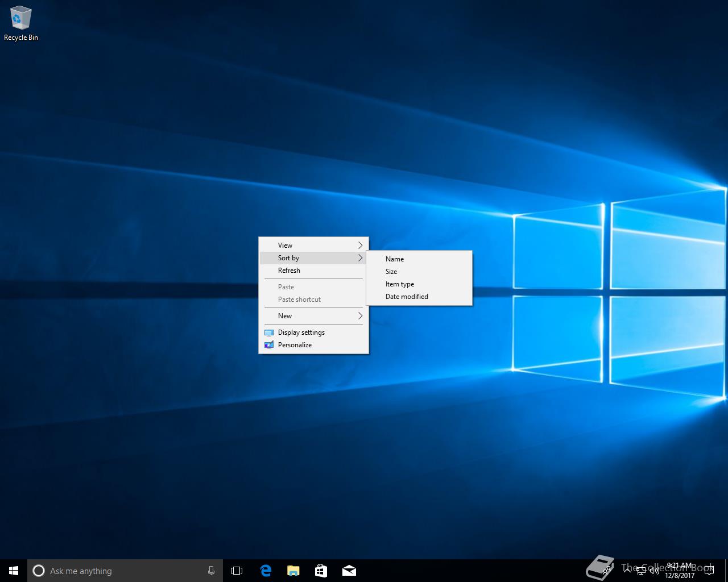Open the volume control in tray
This screenshot has width=728, height=582.
tap(655, 571)
